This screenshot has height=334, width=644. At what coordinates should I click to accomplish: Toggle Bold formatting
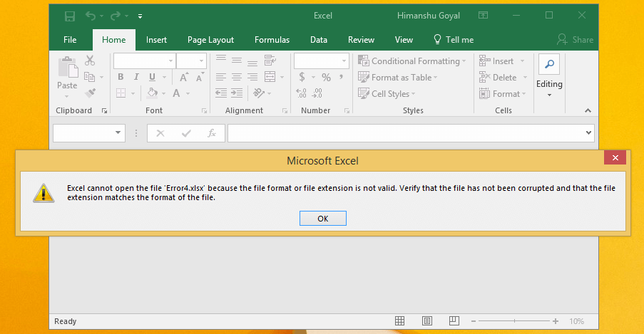121,77
